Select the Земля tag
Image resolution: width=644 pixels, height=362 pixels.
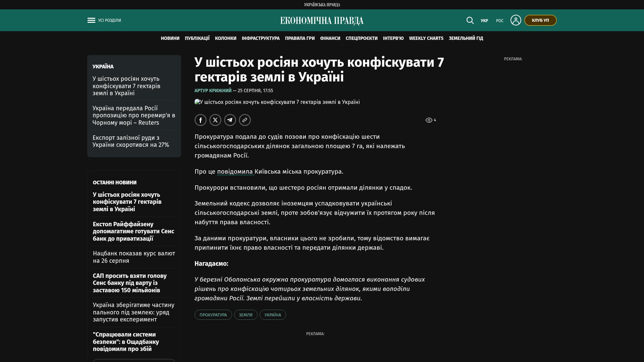[x=246, y=315]
